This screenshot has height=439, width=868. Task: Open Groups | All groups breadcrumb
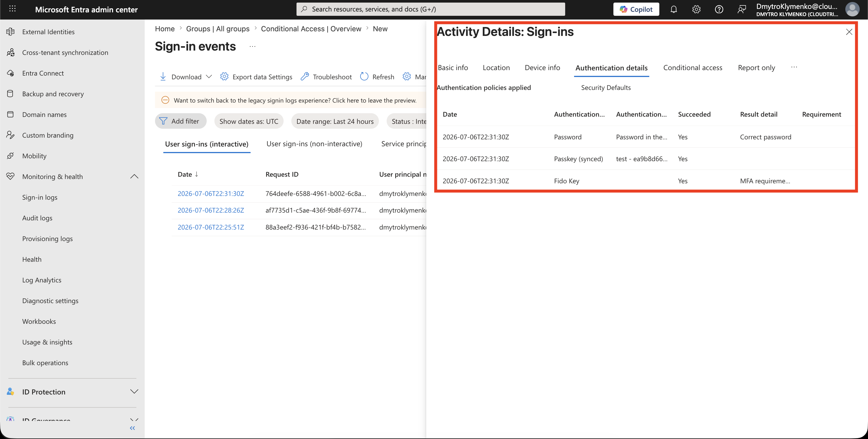click(x=218, y=29)
